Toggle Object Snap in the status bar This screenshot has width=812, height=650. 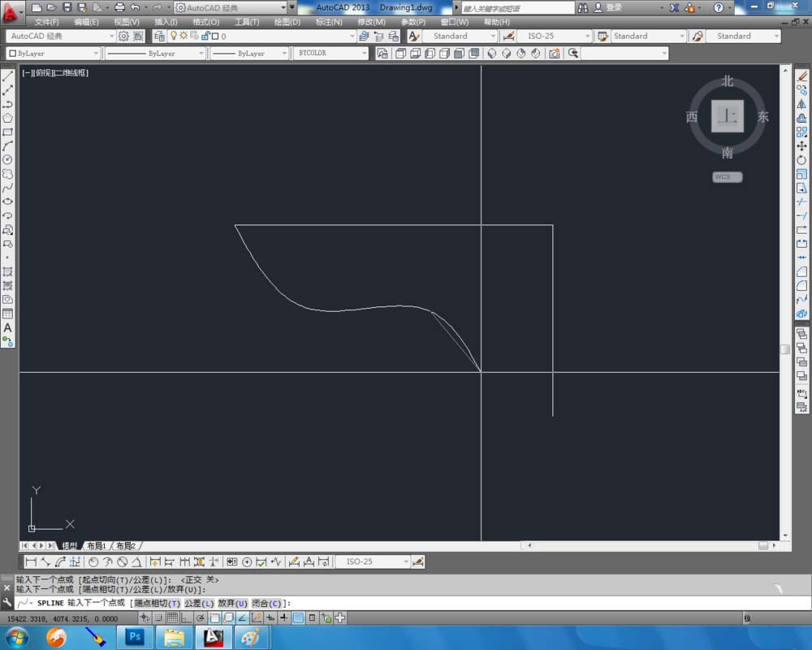(214, 617)
